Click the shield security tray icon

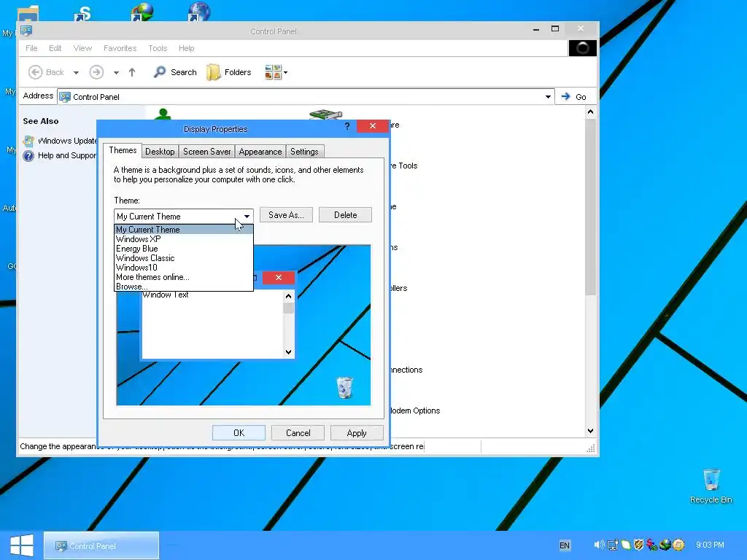click(x=638, y=545)
